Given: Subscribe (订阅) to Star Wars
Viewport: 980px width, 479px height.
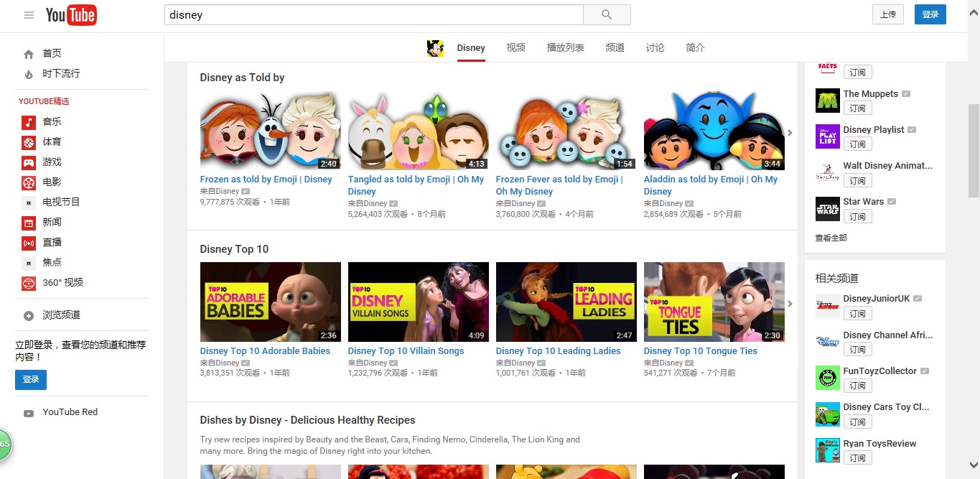Looking at the screenshot, I should 858,217.
